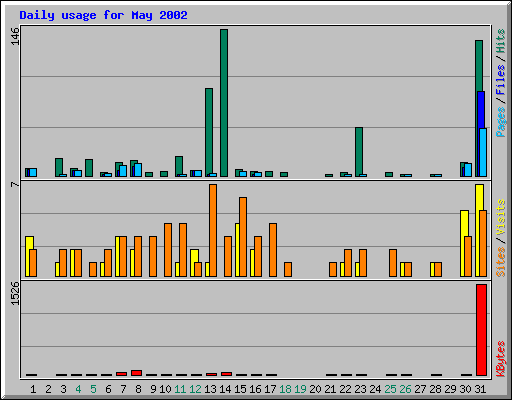Click the 'Visits' legend label

pos(500,217)
